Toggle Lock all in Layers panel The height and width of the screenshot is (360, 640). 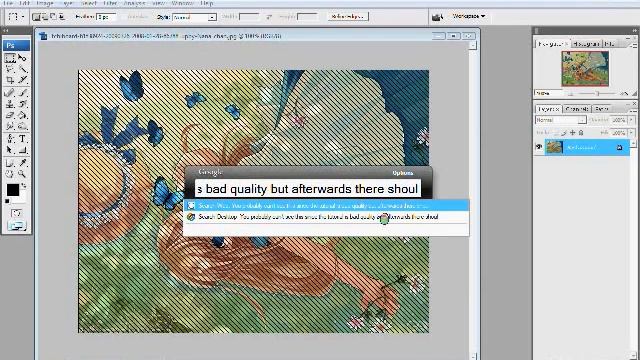[581, 133]
